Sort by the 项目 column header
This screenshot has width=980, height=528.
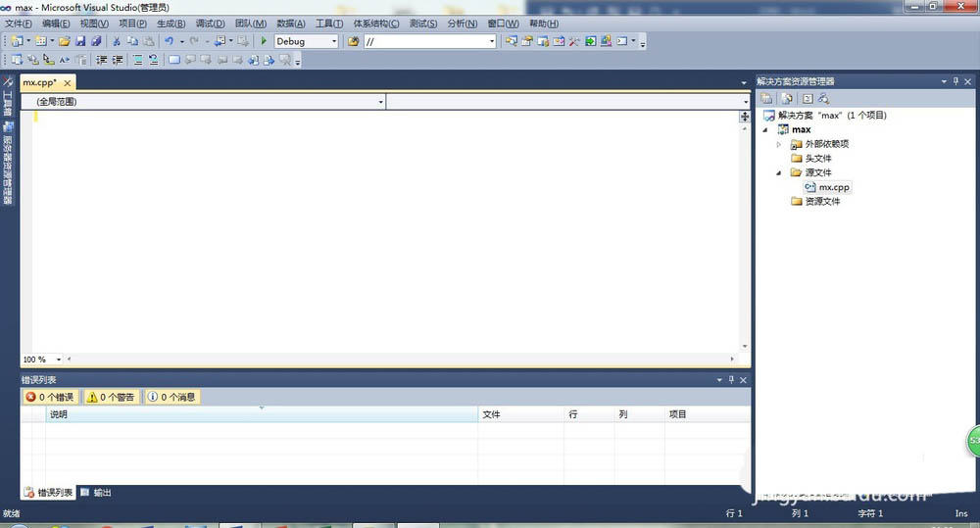(x=707, y=414)
